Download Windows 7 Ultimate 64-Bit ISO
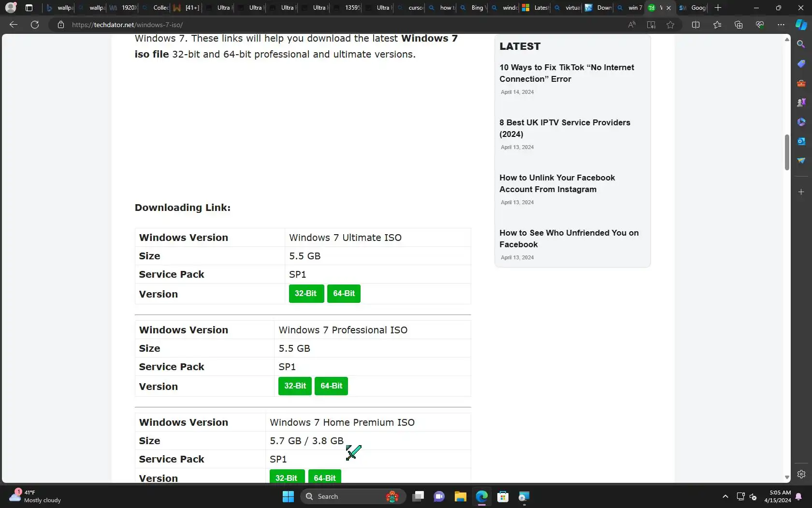The image size is (812, 508). tap(344, 294)
